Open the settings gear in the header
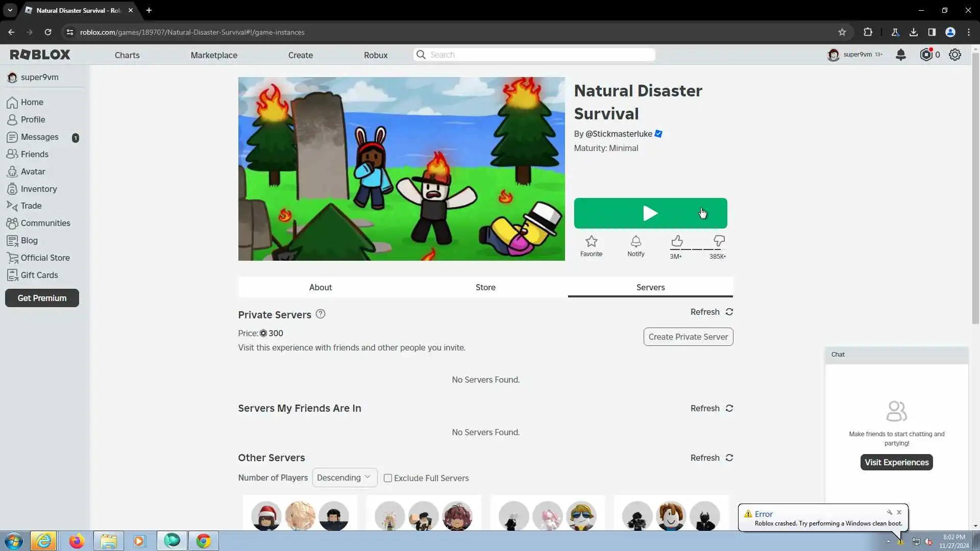980x551 pixels. pyautogui.click(x=954, y=55)
